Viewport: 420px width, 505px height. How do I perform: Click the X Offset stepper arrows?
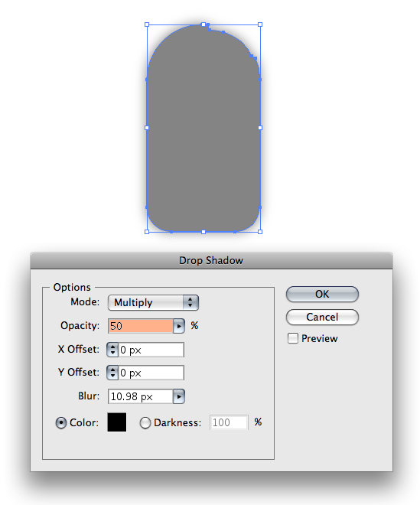(x=112, y=350)
